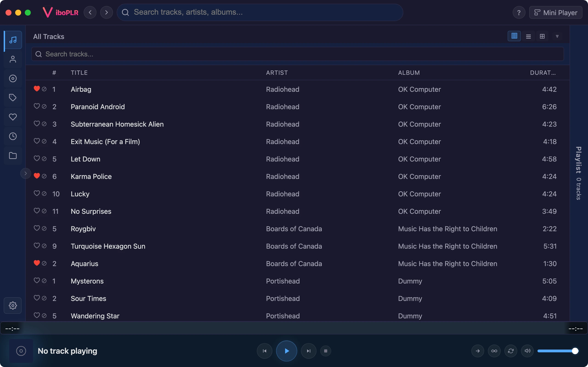Unfavorite the track Karma Police
This screenshot has height=367, width=588.
37,176
